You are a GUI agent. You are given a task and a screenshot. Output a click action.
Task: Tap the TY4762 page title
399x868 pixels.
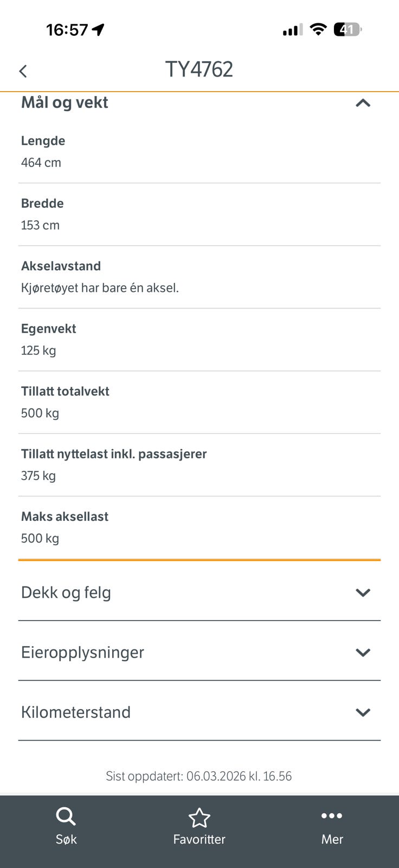pyautogui.click(x=199, y=69)
